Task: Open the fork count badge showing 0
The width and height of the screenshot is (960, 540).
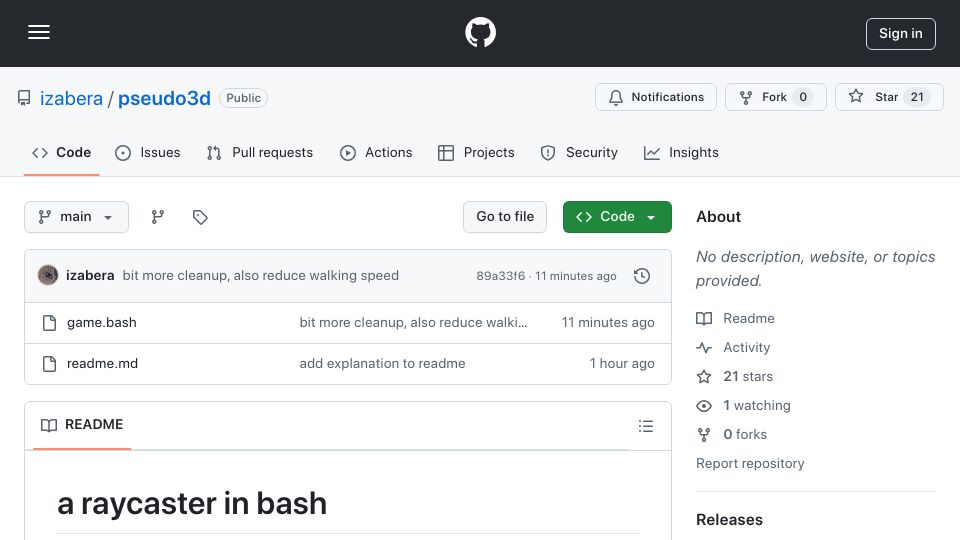Action: tap(803, 97)
